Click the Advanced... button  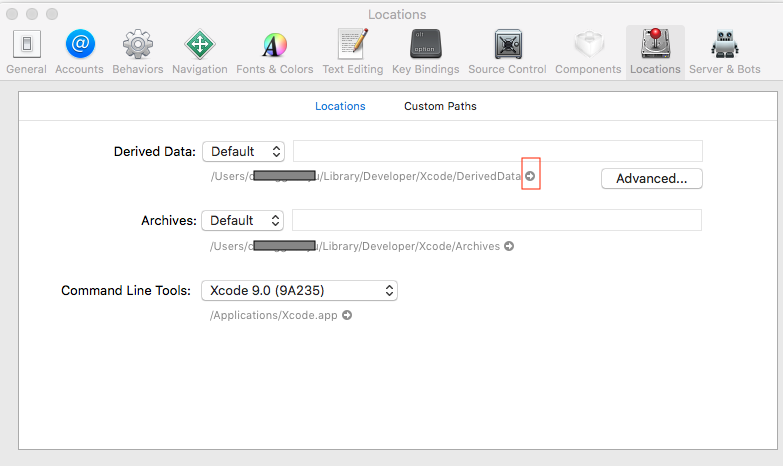click(x=652, y=178)
